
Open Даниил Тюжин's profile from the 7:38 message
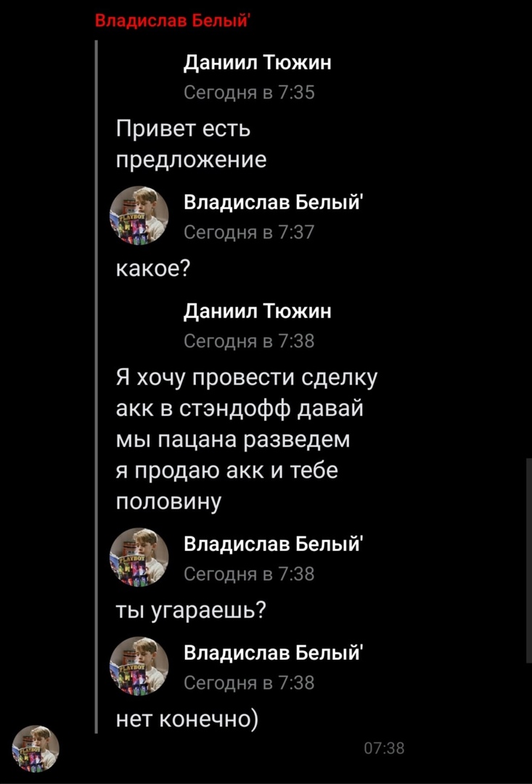pos(257,311)
